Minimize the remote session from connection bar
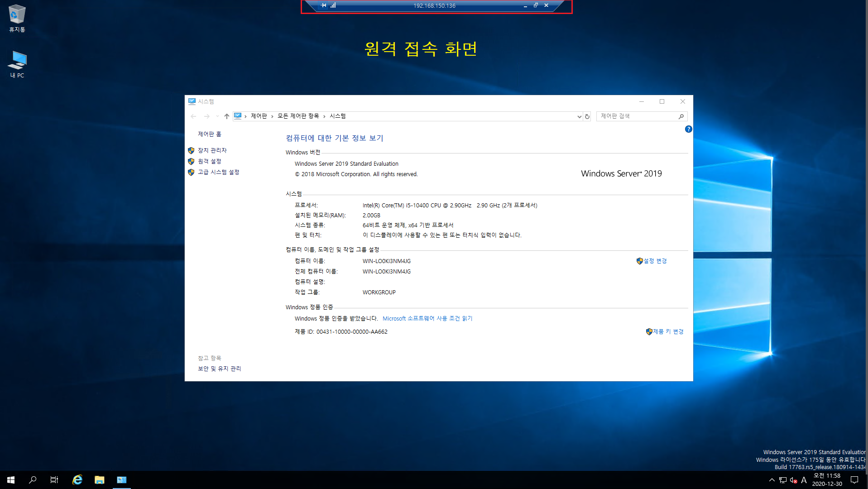This screenshot has width=868, height=489. click(x=525, y=5)
